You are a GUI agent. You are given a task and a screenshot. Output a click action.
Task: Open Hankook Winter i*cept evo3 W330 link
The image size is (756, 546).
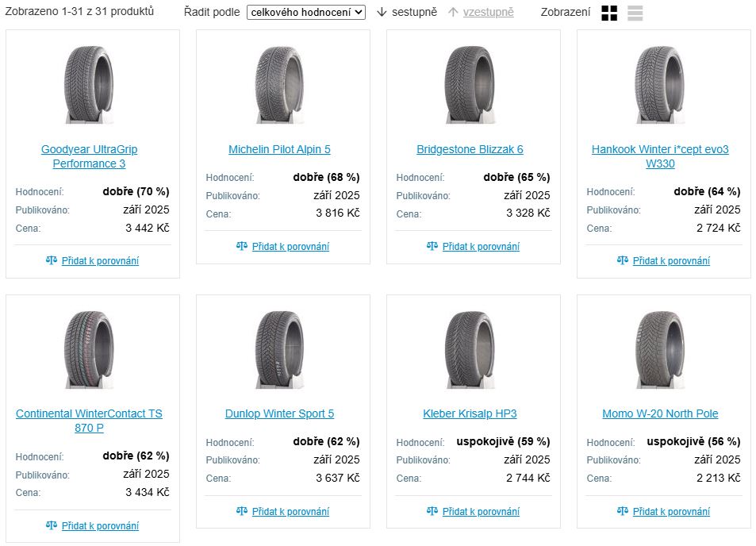point(660,156)
